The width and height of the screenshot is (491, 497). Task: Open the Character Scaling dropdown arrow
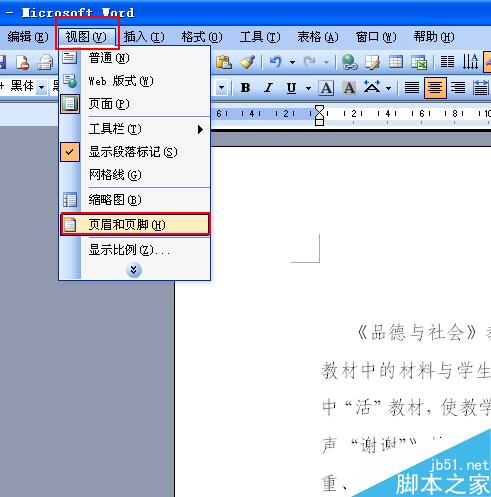click(388, 88)
